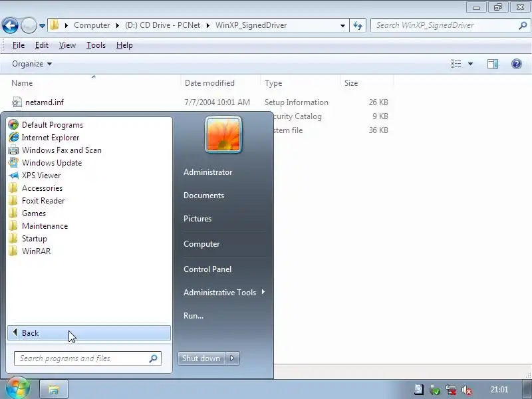Image resolution: width=532 pixels, height=399 pixels.
Task: Open the Organize dropdown
Action: 32,64
